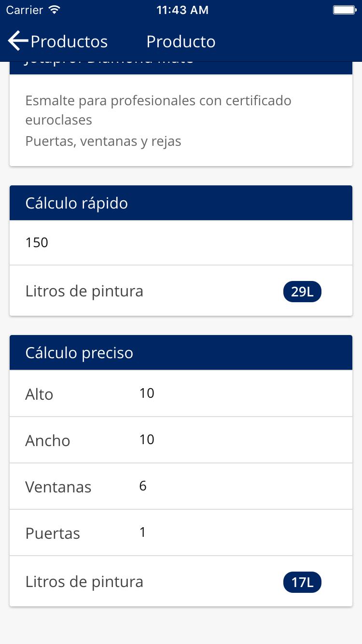
Task: Go back to Productos list
Action: [69, 42]
